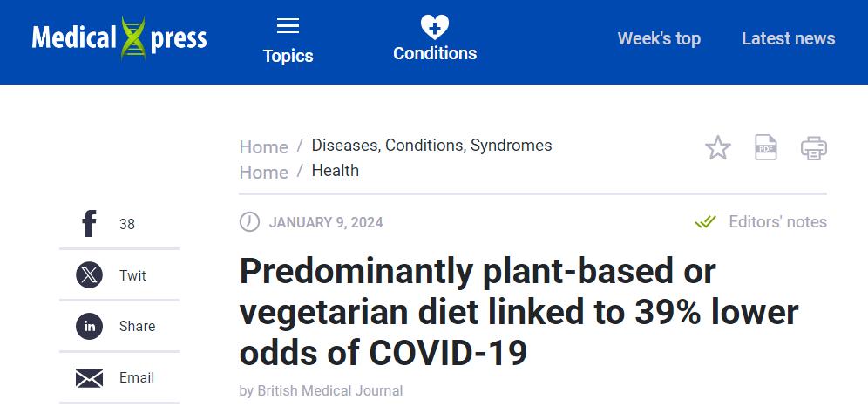Image resolution: width=868 pixels, height=413 pixels.
Task: Open the Week's top page
Action: (659, 38)
